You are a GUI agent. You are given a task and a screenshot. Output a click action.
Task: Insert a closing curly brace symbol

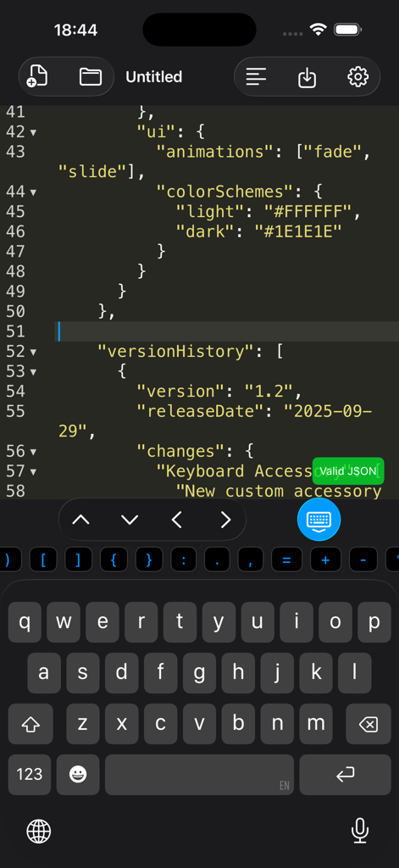[x=149, y=559]
